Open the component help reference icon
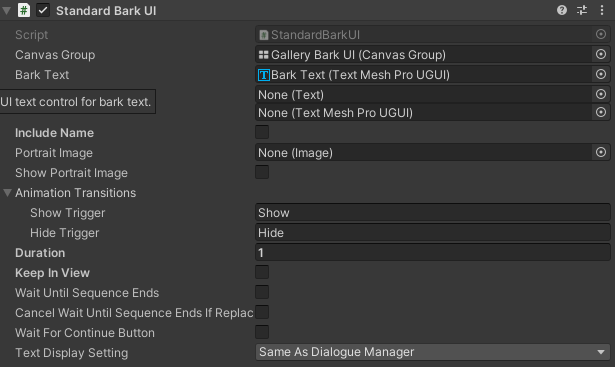Screen dimensions: 615x367 pyautogui.click(x=562, y=10)
